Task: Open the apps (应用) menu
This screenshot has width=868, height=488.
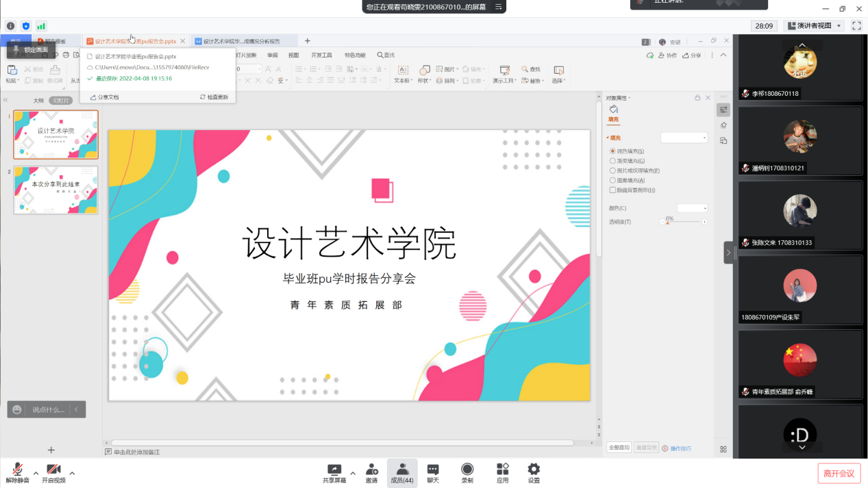Action: click(x=502, y=472)
